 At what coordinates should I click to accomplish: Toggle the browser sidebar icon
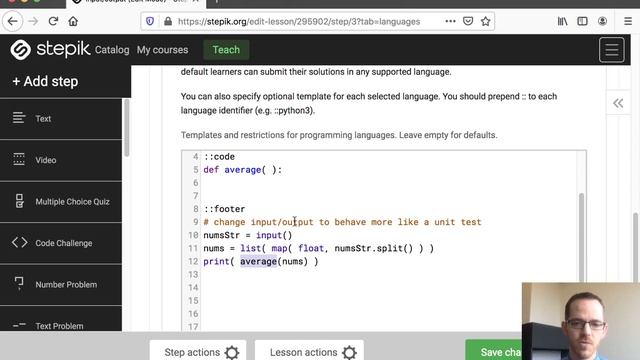(x=582, y=21)
